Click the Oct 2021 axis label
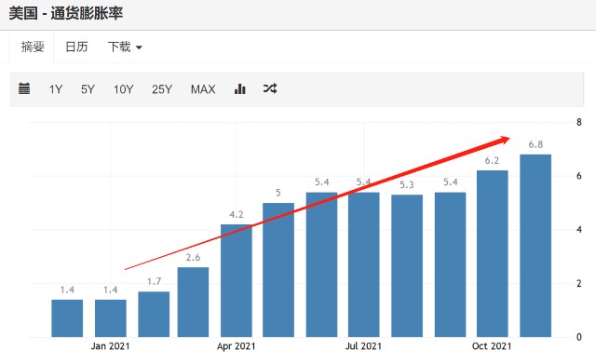 click(x=492, y=346)
